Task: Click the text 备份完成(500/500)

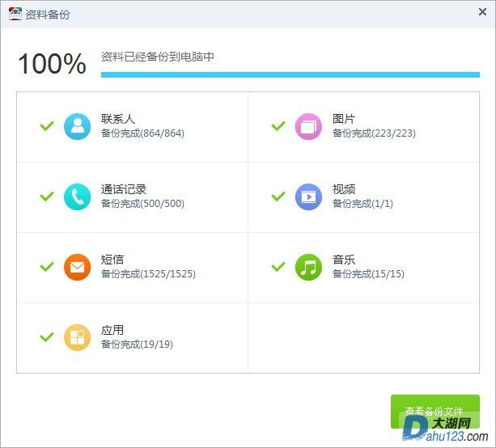Action: (x=142, y=203)
